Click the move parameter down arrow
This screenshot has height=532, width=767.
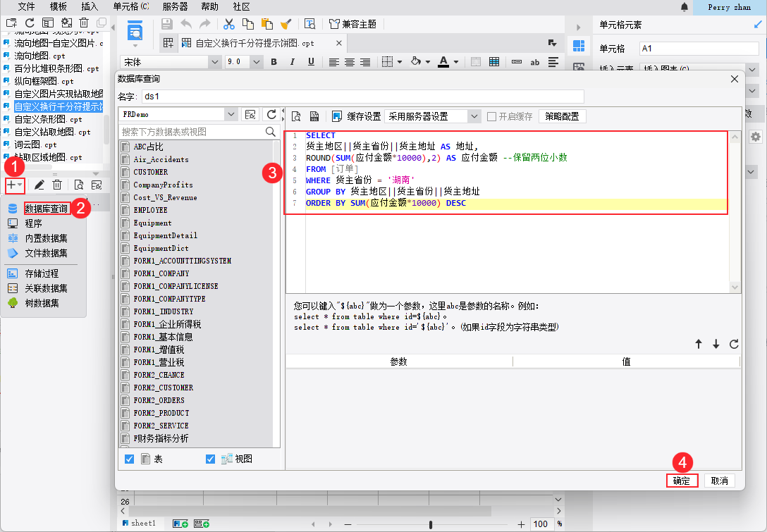716,345
